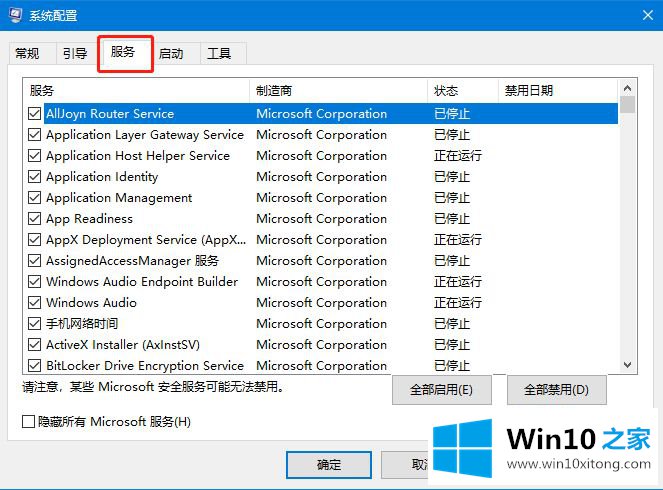Click 正在运行 status of Application Host Helper Service
This screenshot has width=663, height=490.
(458, 156)
